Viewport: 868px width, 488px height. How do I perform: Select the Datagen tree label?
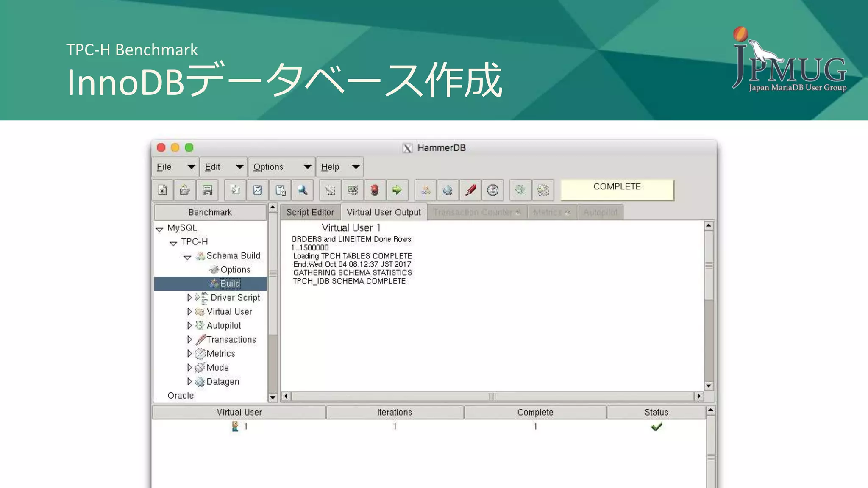click(x=223, y=382)
